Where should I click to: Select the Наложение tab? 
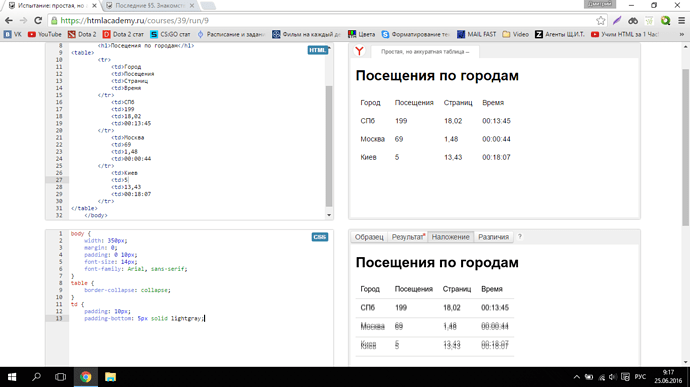click(x=450, y=237)
